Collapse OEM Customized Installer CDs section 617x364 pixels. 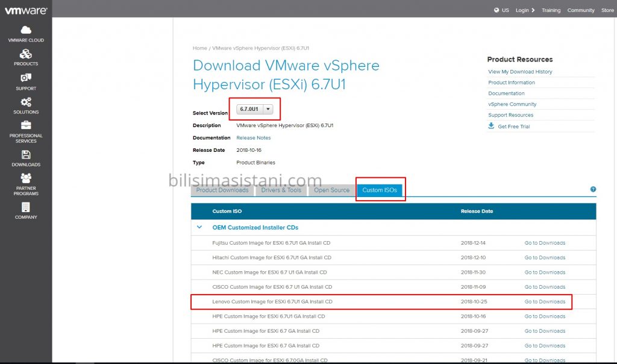tap(199, 227)
